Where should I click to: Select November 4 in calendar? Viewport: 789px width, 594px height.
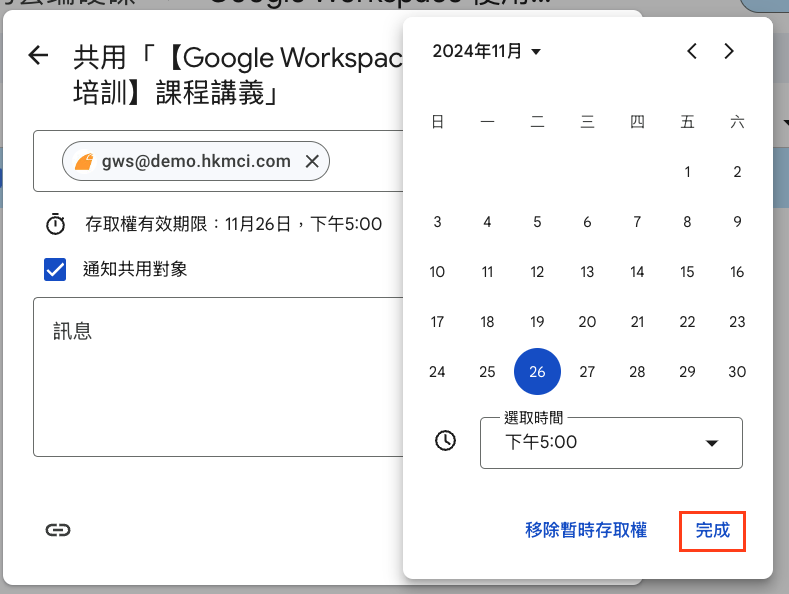click(x=487, y=222)
